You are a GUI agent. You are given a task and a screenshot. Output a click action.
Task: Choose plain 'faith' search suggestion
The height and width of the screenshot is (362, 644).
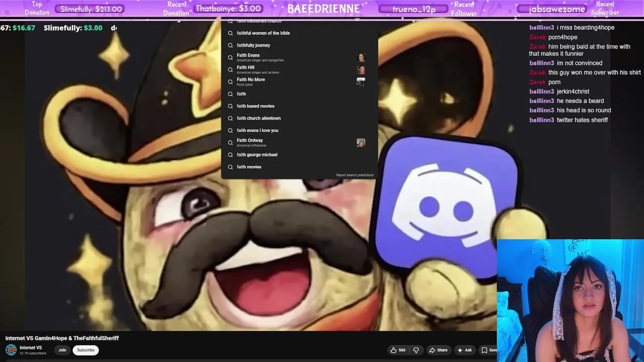point(299,94)
